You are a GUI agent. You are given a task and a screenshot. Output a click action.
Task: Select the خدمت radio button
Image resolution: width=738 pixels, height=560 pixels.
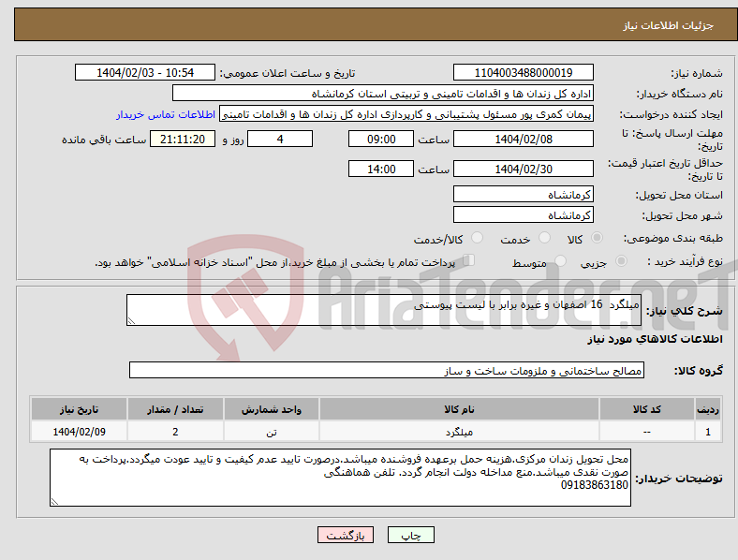coord(544,238)
